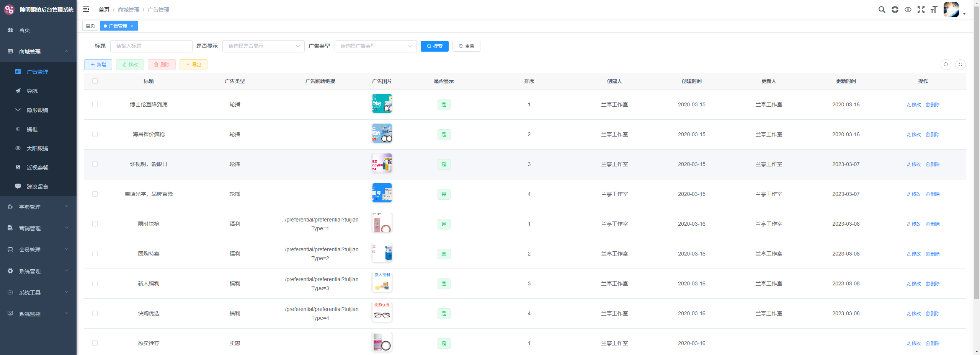Click 首页 in the breadcrumb
Image resolution: width=980 pixels, height=355 pixels.
click(x=104, y=10)
